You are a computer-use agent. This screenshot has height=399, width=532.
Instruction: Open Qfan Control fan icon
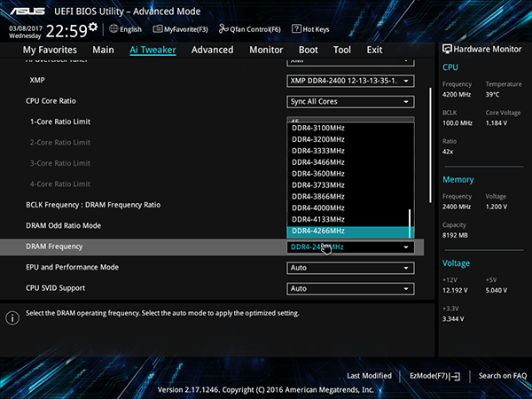click(223, 29)
